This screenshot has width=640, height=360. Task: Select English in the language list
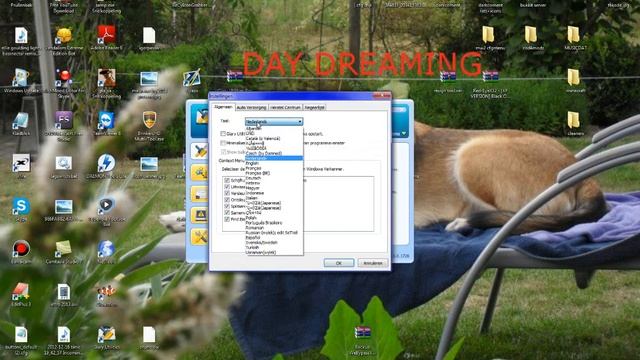(274, 163)
